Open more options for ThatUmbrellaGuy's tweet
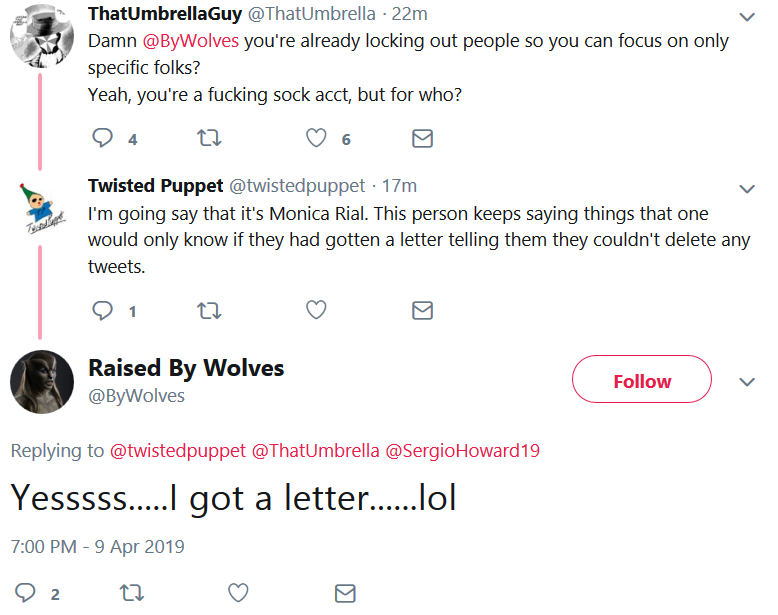Image resolution: width=778 pixels, height=615 pixels. pyautogui.click(x=747, y=17)
